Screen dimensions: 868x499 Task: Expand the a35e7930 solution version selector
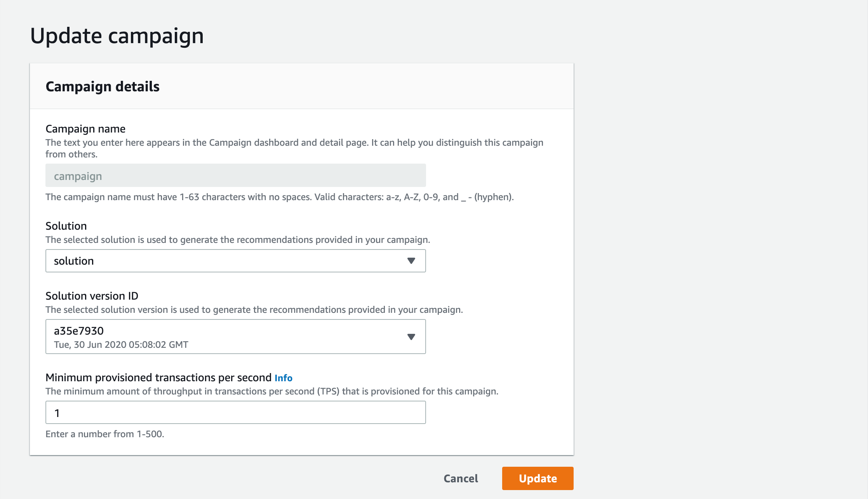point(236,337)
